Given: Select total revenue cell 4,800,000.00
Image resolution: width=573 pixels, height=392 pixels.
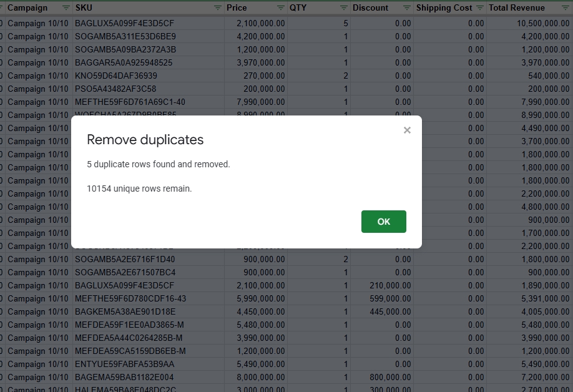Looking at the screenshot, I should 529,207.
